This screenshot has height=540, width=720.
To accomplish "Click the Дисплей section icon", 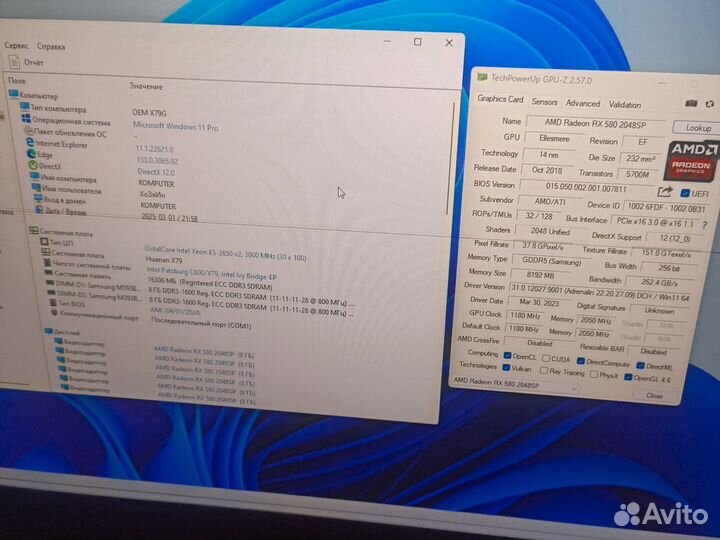I will [x=49, y=332].
